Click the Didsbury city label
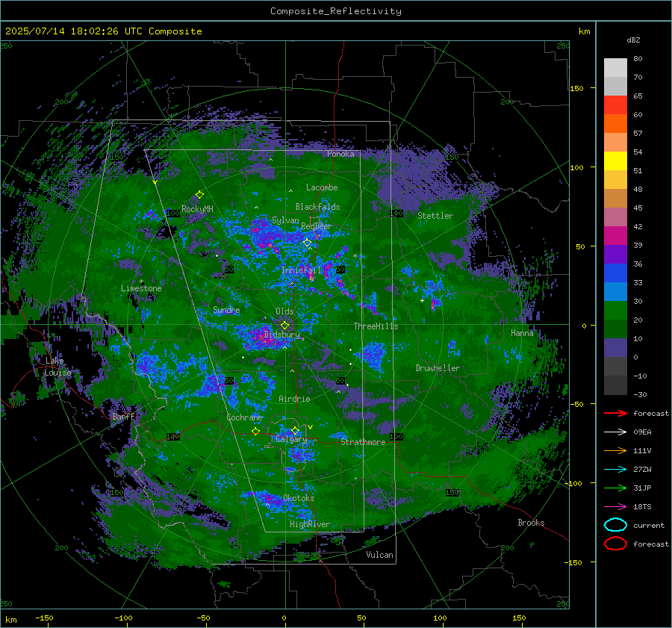 click(x=281, y=335)
